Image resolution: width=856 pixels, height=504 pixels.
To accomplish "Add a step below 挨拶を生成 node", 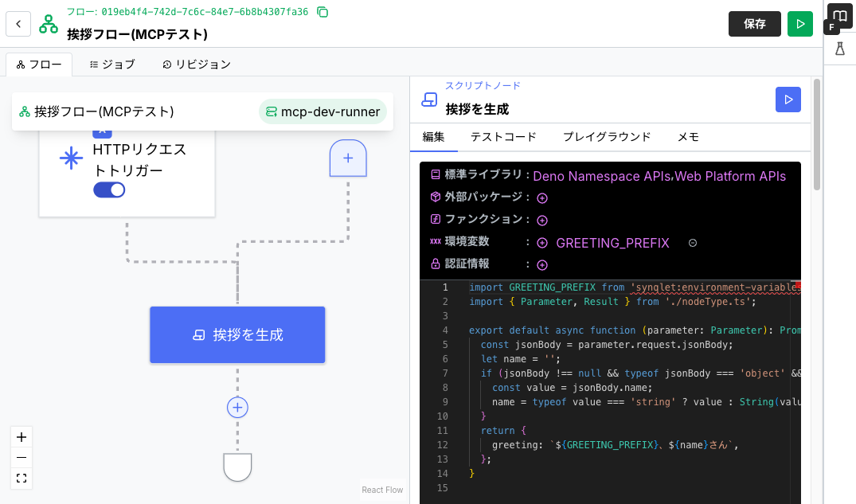I will point(237,408).
